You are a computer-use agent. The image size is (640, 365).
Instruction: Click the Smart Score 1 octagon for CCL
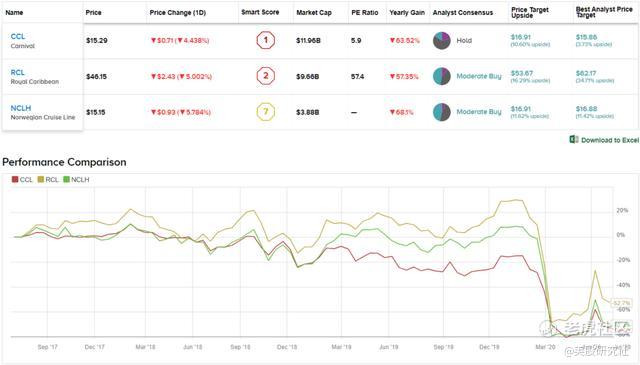[266, 40]
